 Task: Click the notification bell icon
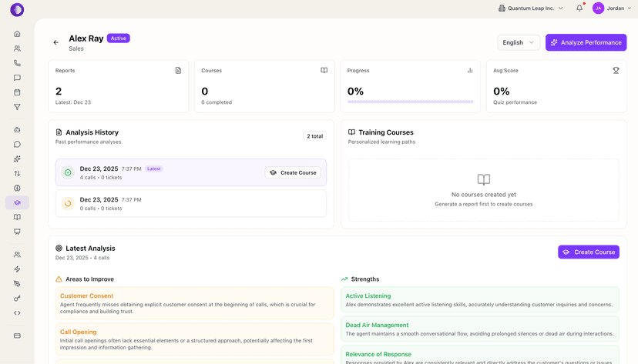(579, 8)
